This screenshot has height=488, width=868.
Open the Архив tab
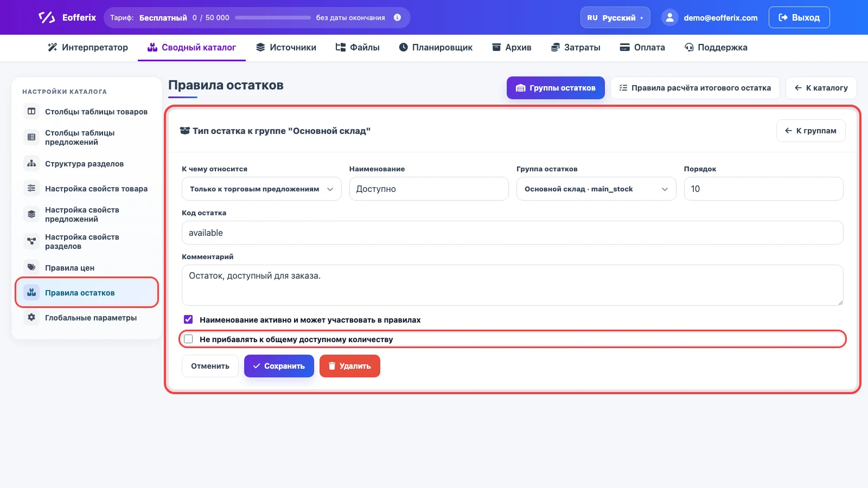point(512,47)
